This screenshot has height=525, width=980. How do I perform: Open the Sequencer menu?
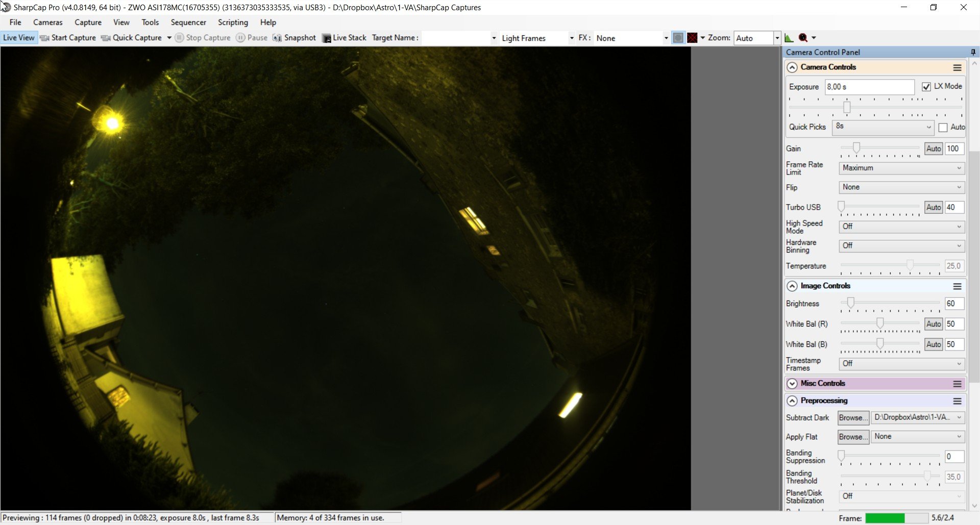click(x=188, y=22)
